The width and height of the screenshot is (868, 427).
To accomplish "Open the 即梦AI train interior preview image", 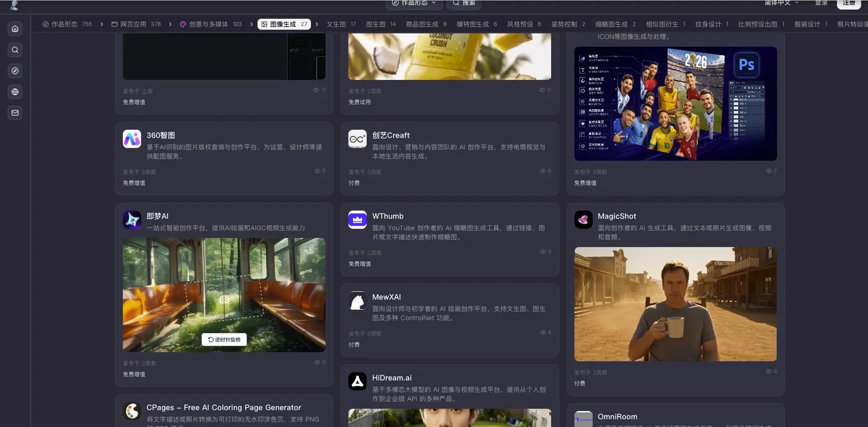I will pos(224,295).
